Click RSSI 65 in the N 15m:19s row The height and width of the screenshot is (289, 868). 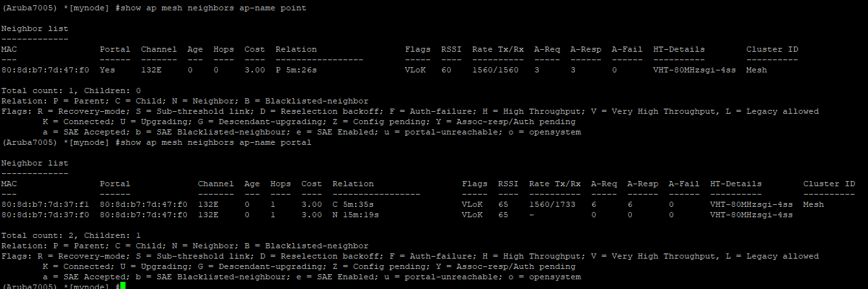pyautogui.click(x=503, y=215)
